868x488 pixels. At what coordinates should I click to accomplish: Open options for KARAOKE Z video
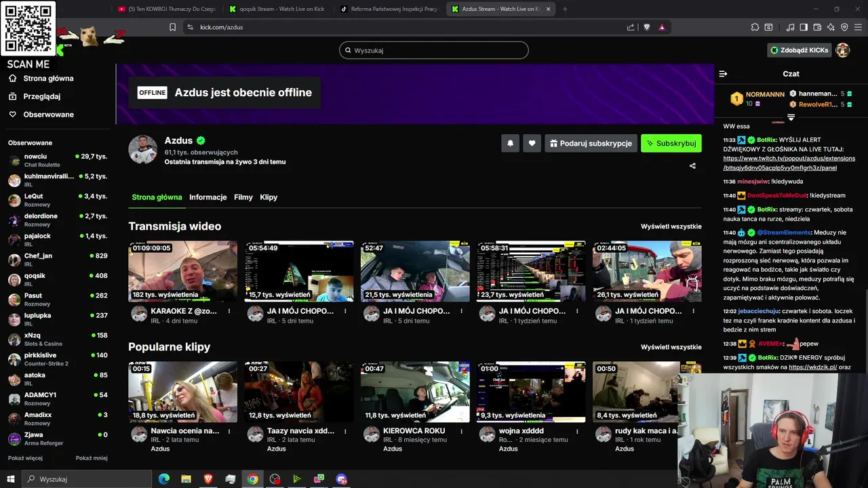tap(229, 311)
